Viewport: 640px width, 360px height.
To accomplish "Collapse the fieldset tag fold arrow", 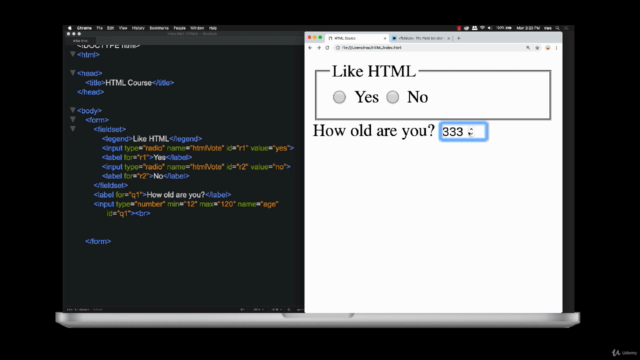I will (73, 129).
